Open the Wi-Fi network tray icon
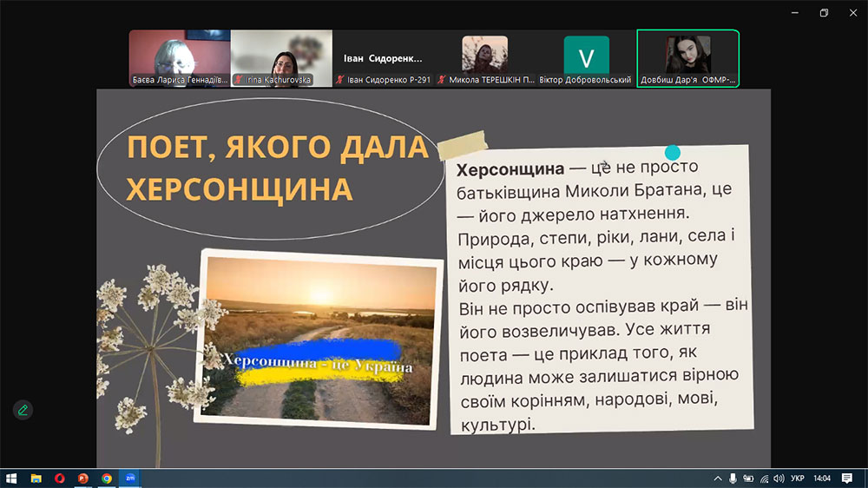 764,478
